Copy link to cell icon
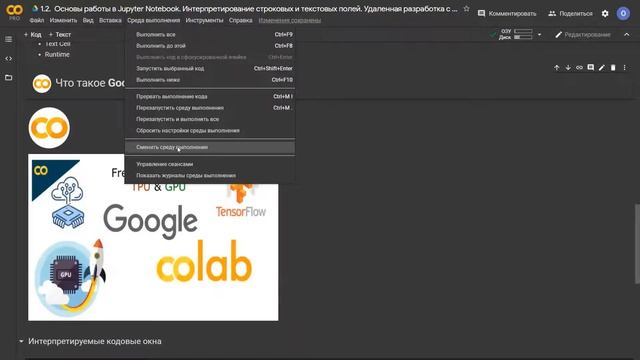Image resolution: width=640 pixels, height=360 pixels. click(x=579, y=68)
